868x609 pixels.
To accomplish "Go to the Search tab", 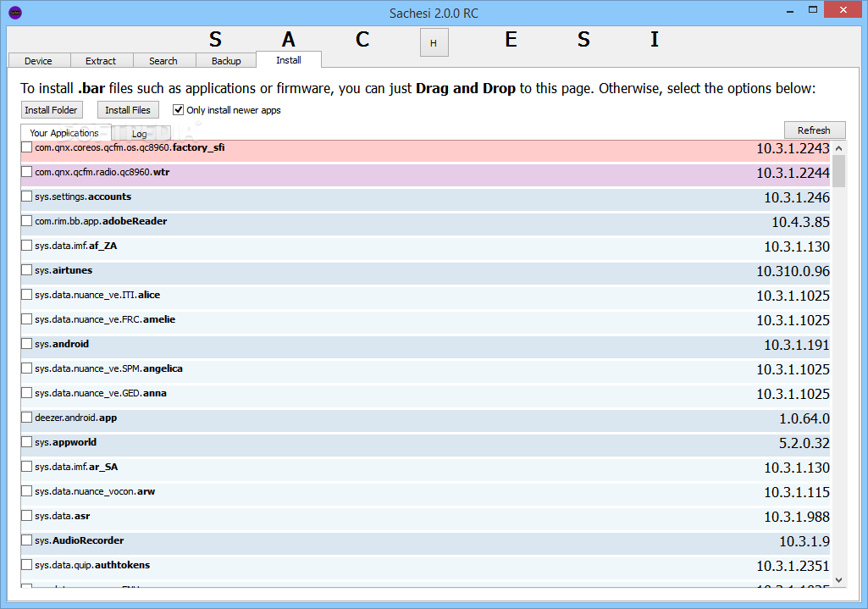I will pyautogui.click(x=163, y=60).
